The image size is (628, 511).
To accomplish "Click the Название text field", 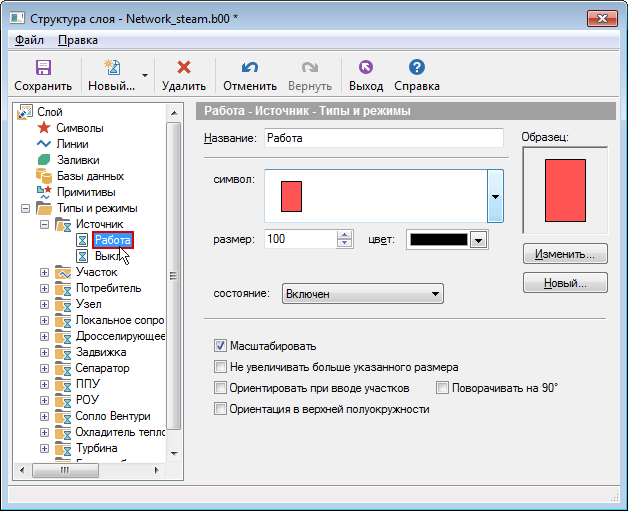I will pyautogui.click(x=383, y=139).
